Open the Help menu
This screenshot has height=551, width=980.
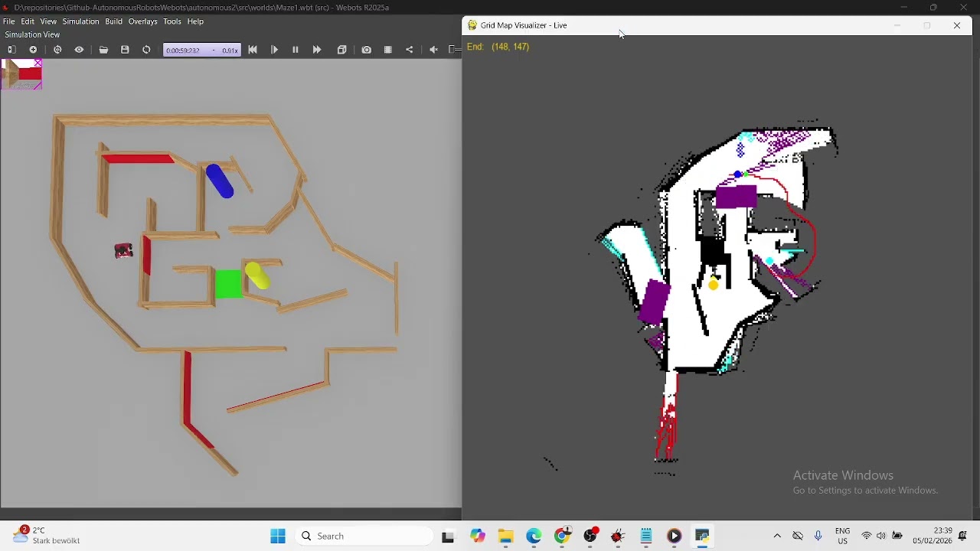(195, 21)
